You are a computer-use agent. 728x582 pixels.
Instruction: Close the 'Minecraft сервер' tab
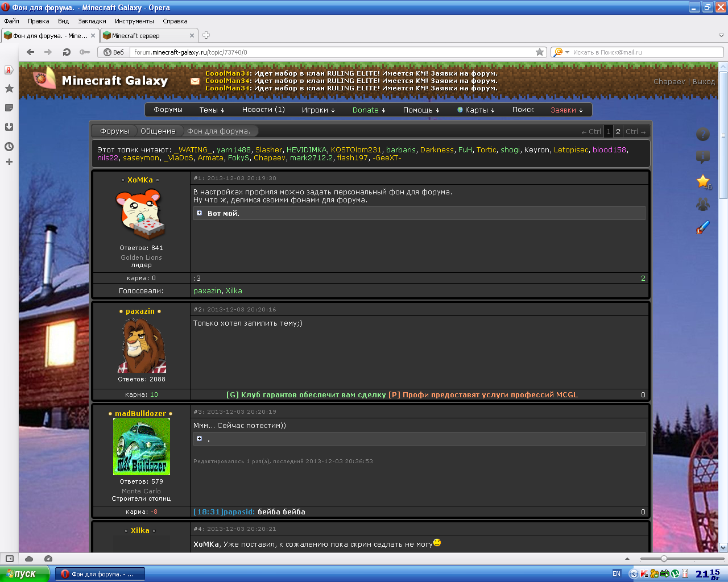point(192,35)
